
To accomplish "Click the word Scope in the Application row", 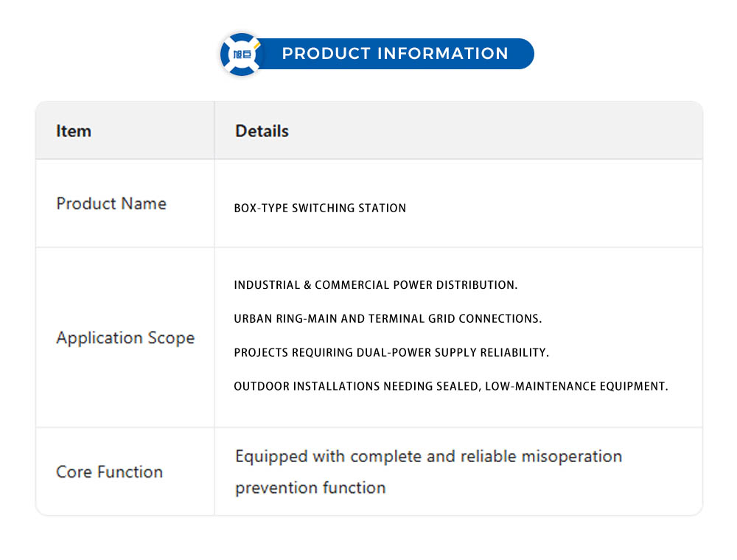I will 171,338.
